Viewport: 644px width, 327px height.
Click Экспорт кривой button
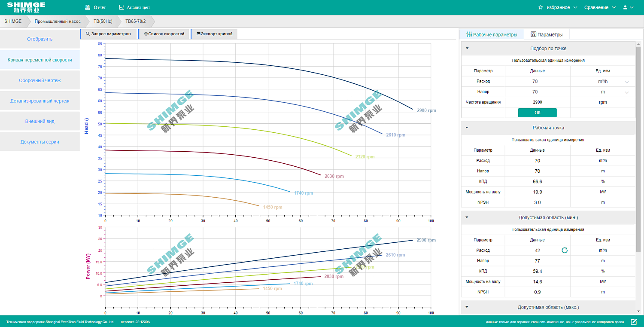tap(214, 34)
